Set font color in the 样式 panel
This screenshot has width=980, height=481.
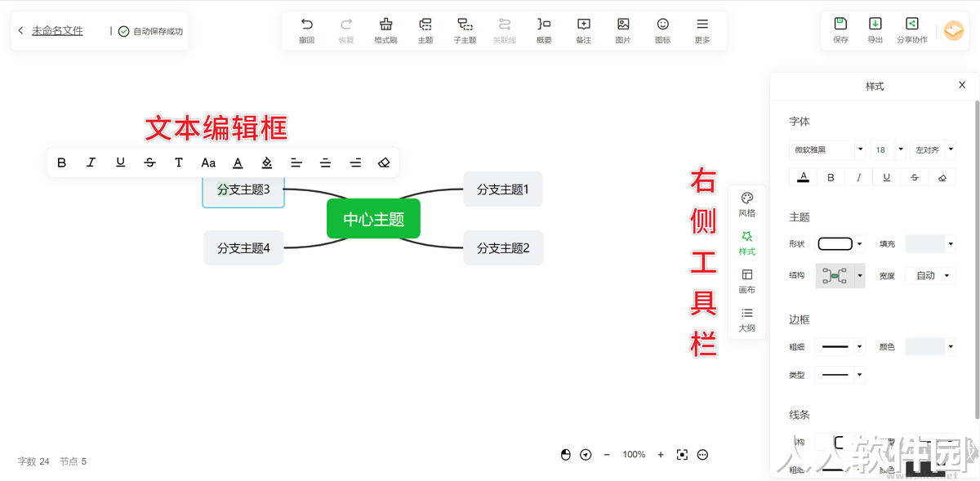[804, 177]
